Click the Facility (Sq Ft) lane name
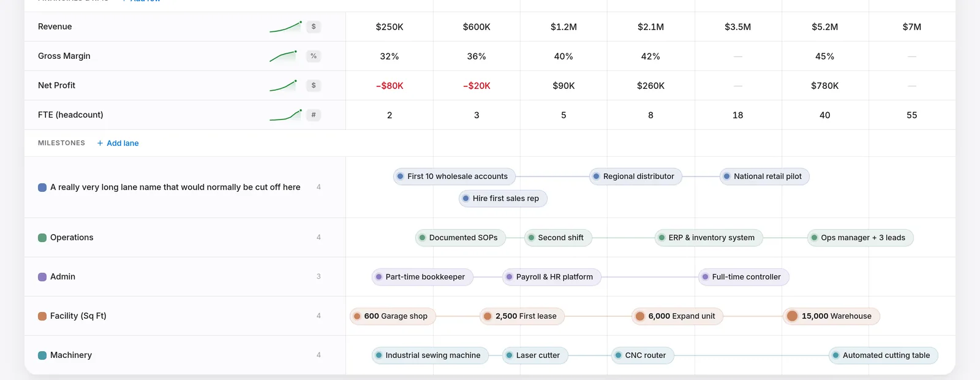 coord(78,316)
